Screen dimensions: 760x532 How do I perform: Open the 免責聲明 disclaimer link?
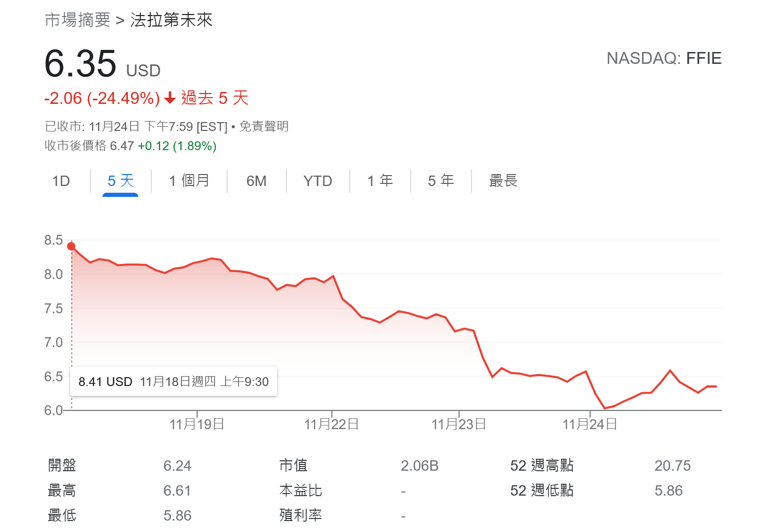click(264, 126)
